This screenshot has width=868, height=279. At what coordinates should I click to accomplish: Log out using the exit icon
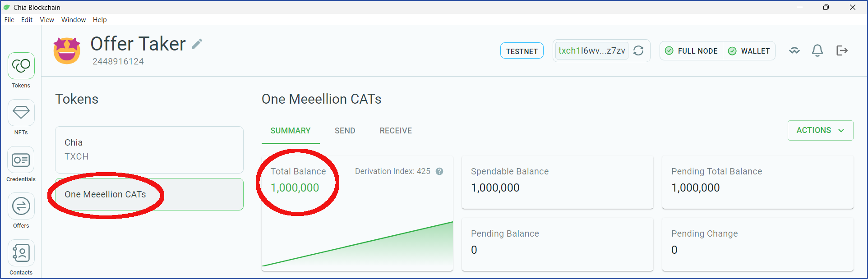[842, 50]
